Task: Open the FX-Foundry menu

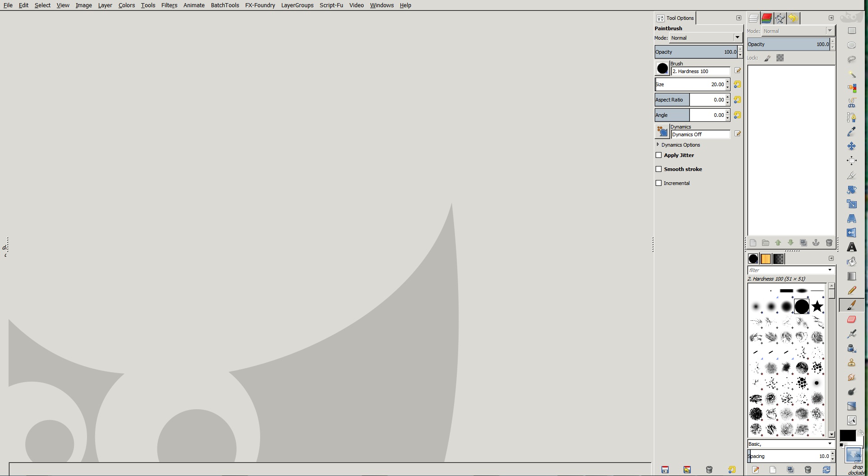Action: pyautogui.click(x=260, y=5)
